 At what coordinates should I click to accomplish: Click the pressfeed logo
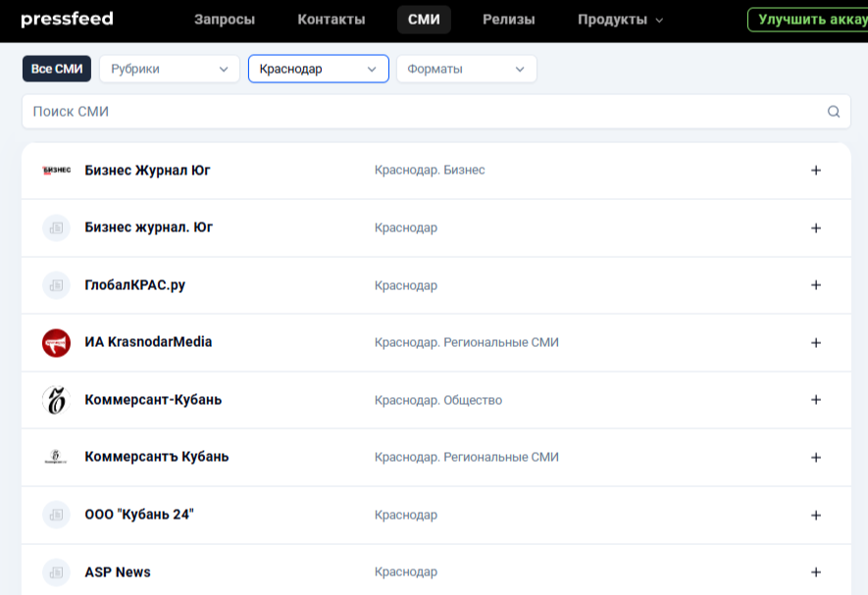click(67, 20)
